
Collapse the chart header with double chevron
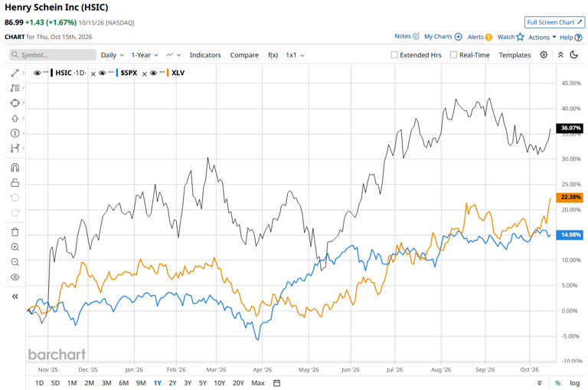click(560, 55)
